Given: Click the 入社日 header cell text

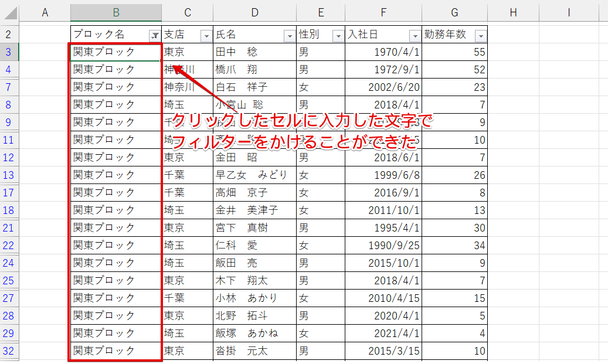Looking at the screenshot, I should coord(362,35).
